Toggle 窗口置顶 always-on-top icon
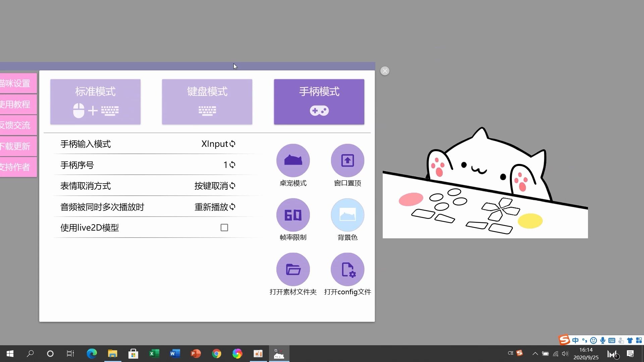Screen dimensions: 644x362 (x=347, y=160)
